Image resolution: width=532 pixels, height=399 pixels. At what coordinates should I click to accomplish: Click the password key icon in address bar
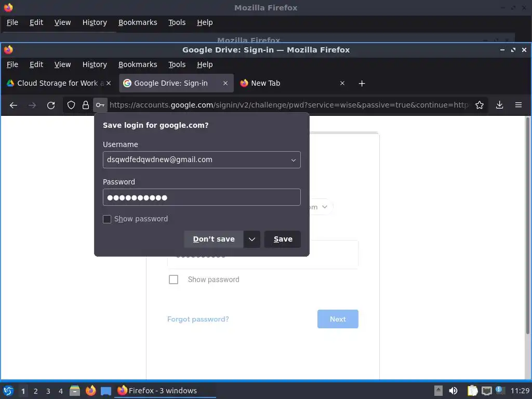pos(100,105)
